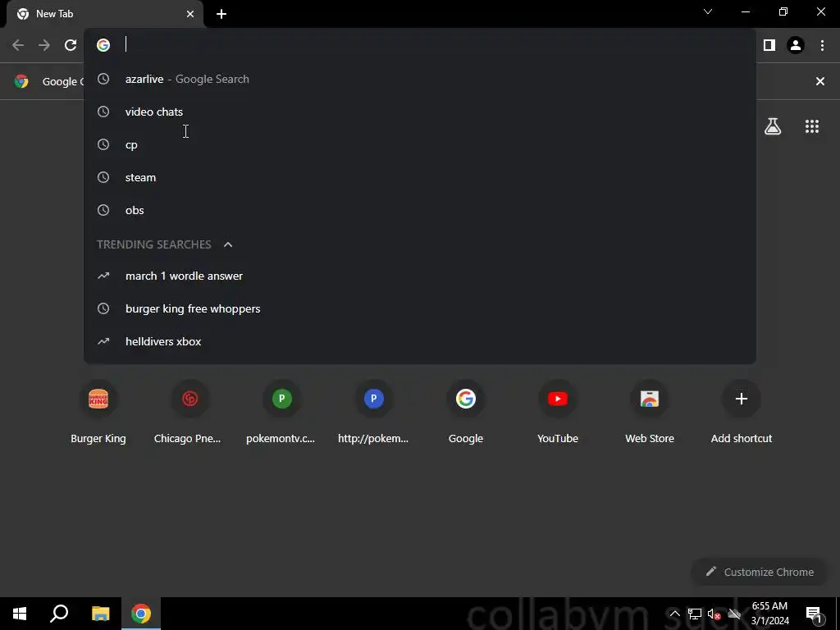Close the New Tab tab
The image size is (840, 630).
pyautogui.click(x=190, y=14)
